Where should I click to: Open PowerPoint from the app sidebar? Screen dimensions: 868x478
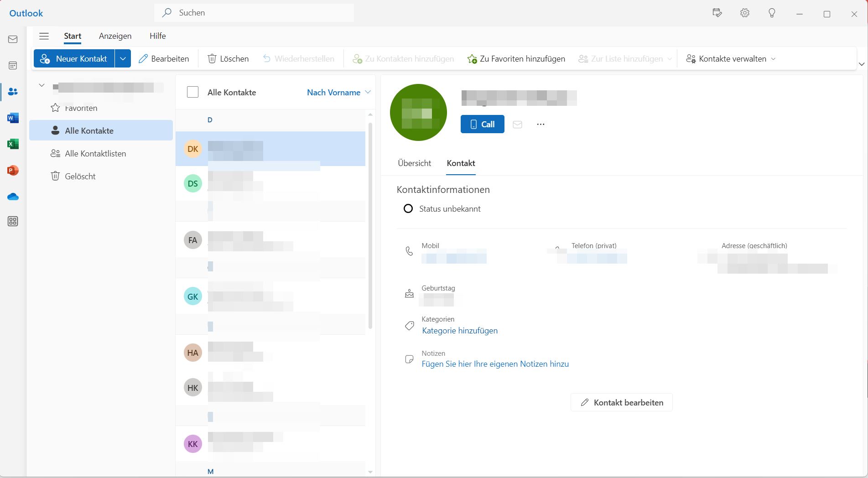(x=13, y=171)
